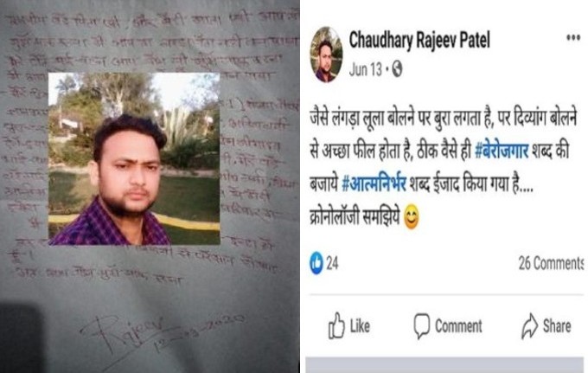Viewport: 588px width, 373px height.
Task: Click the Jun 13 post timestamp
Action: pos(365,69)
